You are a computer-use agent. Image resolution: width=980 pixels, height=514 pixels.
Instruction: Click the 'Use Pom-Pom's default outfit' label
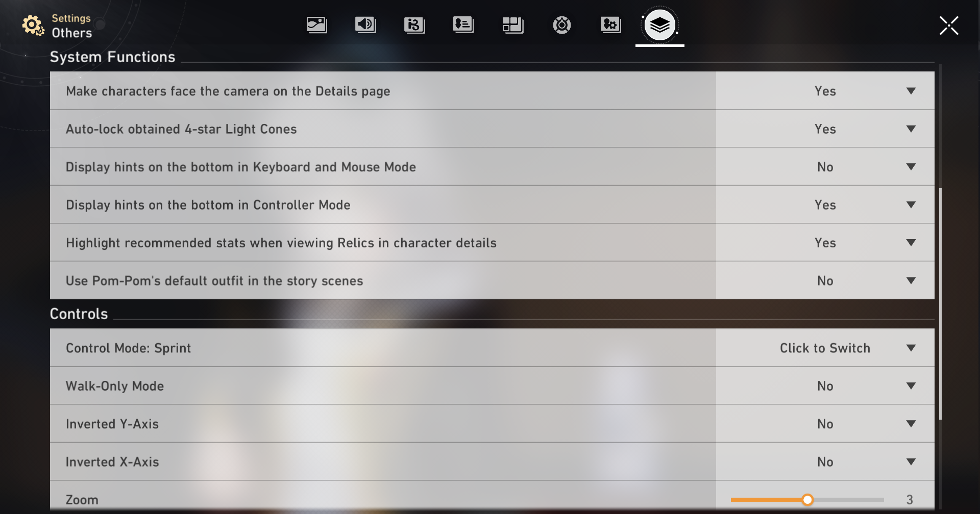point(214,281)
